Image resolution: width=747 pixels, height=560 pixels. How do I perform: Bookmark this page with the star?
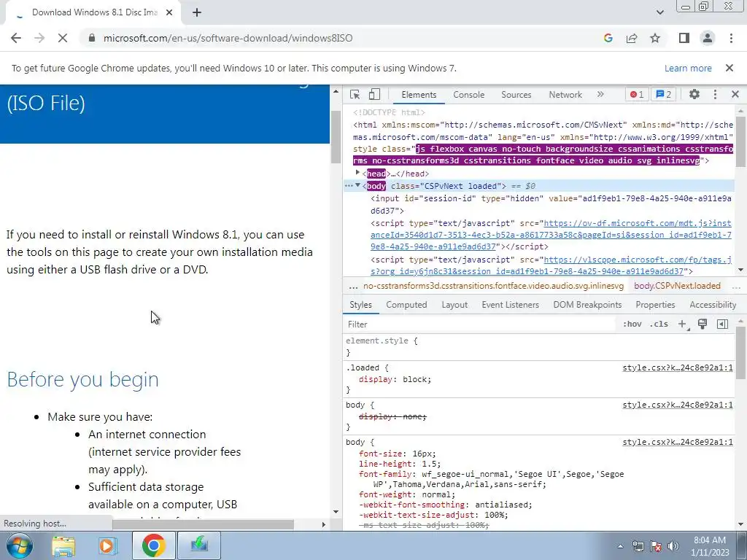(655, 38)
